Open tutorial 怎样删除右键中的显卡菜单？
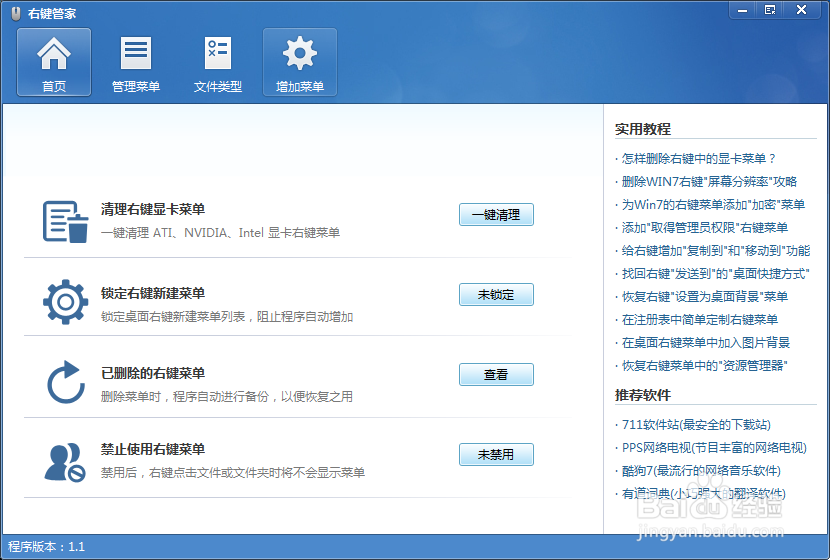 [x=698, y=158]
